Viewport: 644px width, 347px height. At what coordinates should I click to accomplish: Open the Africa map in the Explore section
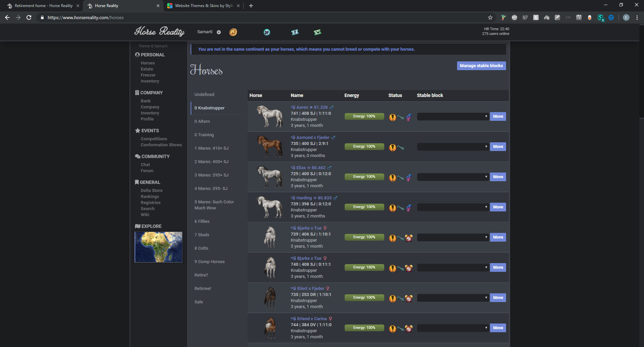tap(158, 247)
